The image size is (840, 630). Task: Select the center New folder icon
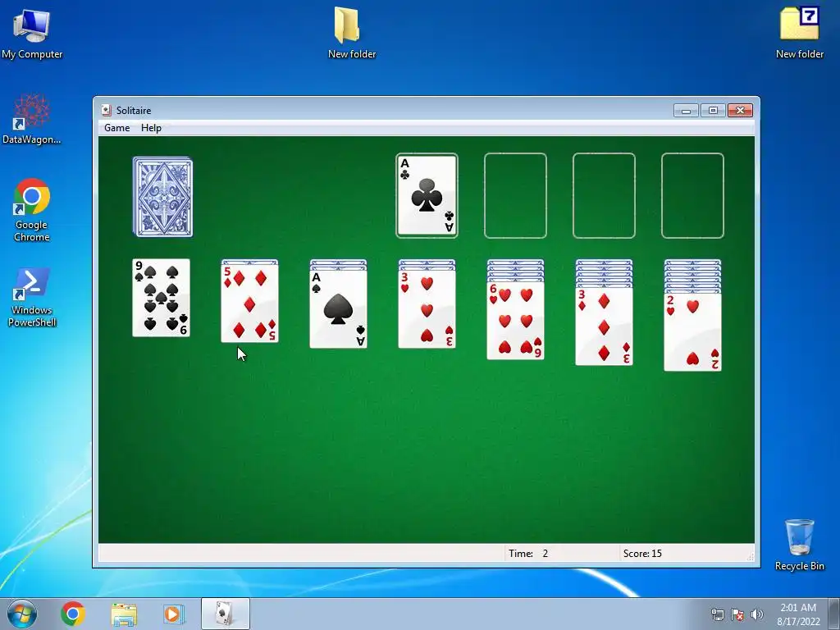[x=352, y=32]
